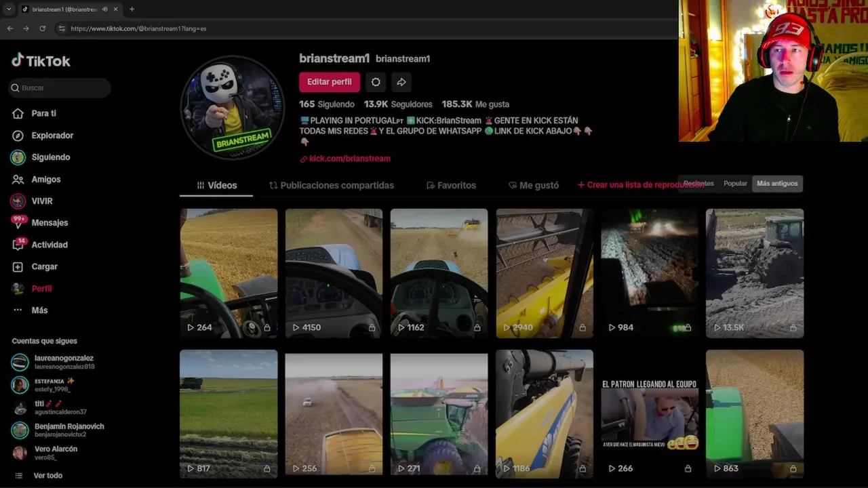Open video thumbnail with 13.5K views
Screen dimensions: 868x488
pos(755,273)
